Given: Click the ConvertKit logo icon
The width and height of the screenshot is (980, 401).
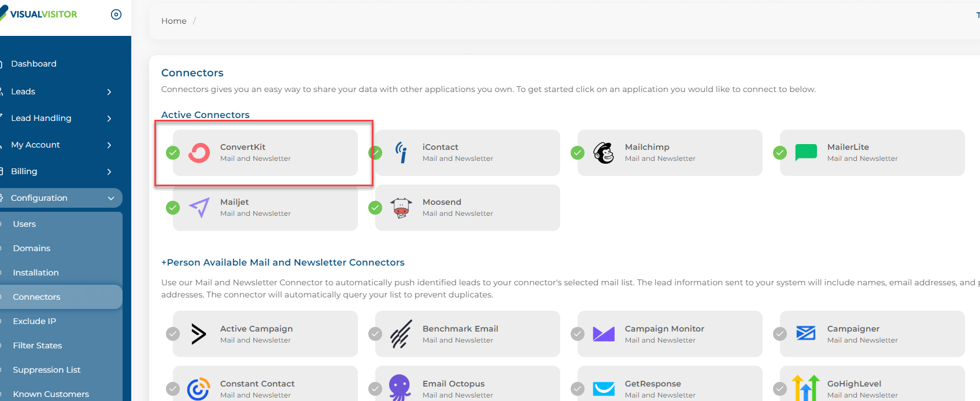Looking at the screenshot, I should tap(199, 153).
